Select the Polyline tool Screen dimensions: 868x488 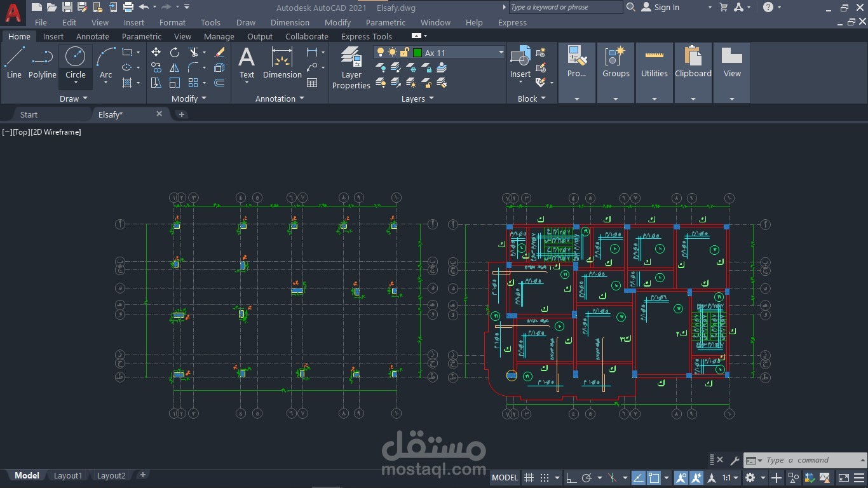click(42, 64)
